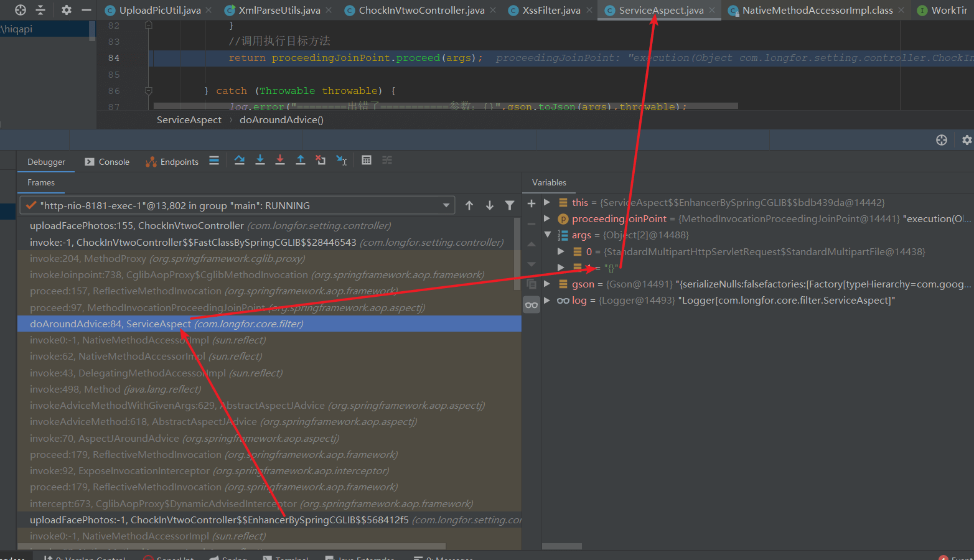
Task: Click line number 84 in gutter
Action: (x=114, y=58)
